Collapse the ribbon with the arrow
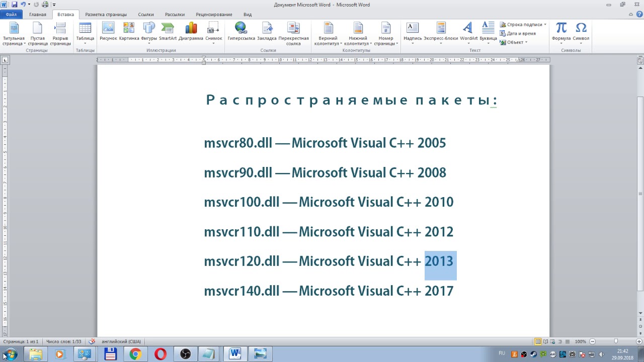Screen dimensions: 644x362 click(631, 15)
